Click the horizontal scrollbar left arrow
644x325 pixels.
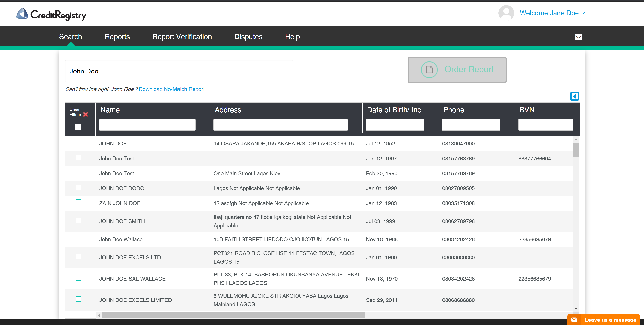pos(99,315)
